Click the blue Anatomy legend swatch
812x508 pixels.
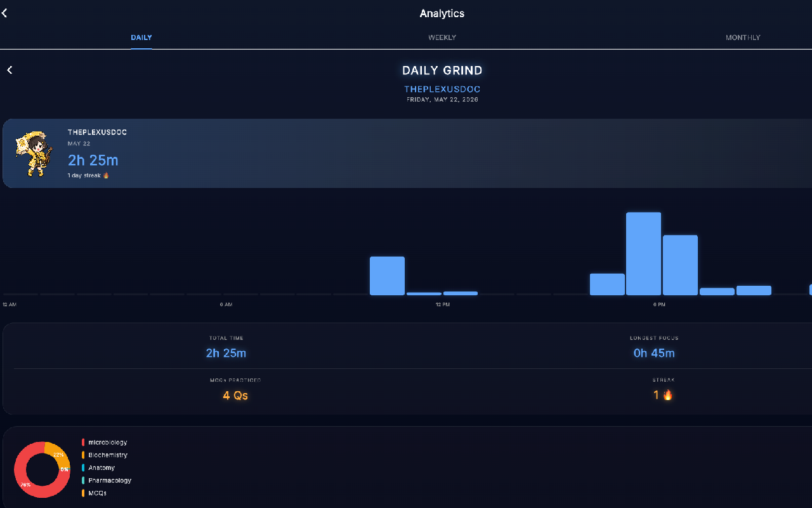[83, 467]
